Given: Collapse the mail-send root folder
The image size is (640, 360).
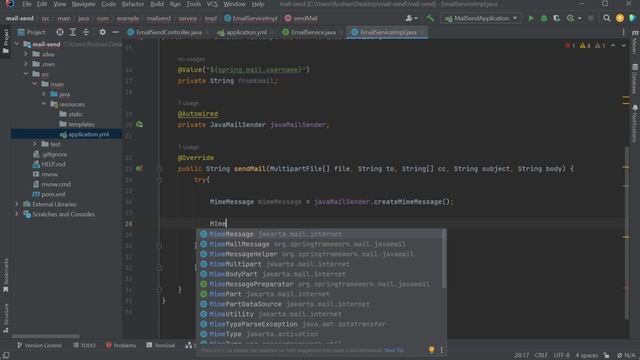Looking at the screenshot, I should [17, 44].
